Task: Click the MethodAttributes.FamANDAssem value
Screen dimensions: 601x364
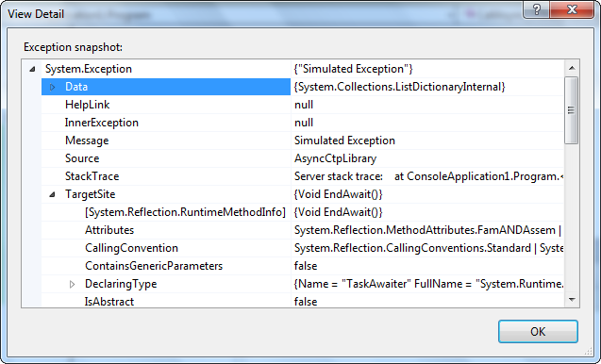Action: pos(427,230)
